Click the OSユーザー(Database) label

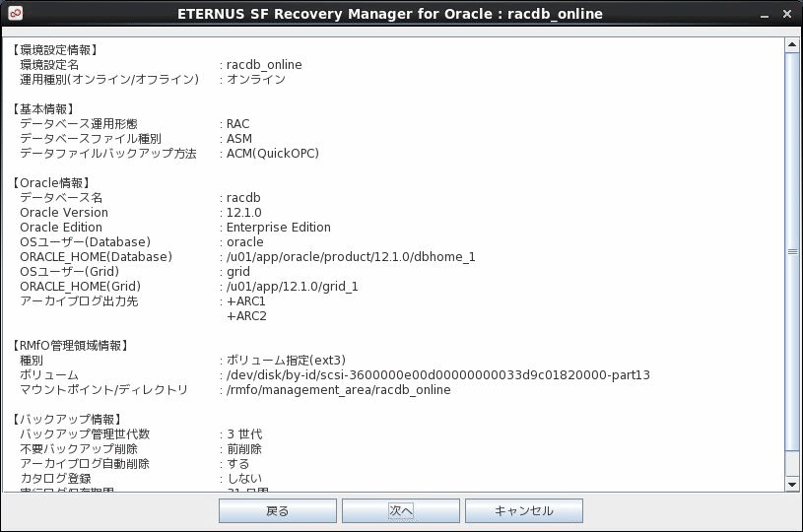click(x=86, y=242)
